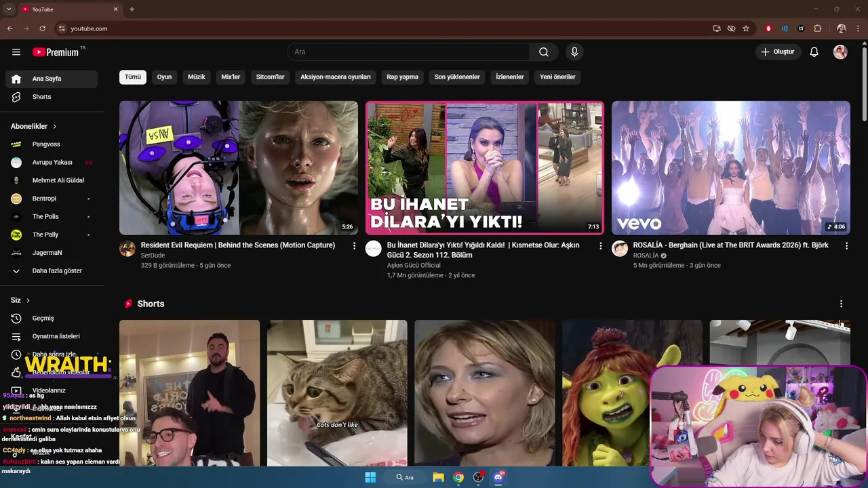Viewport: 868px width, 488px height.
Task: Click the search magnifier button
Action: coord(544,52)
